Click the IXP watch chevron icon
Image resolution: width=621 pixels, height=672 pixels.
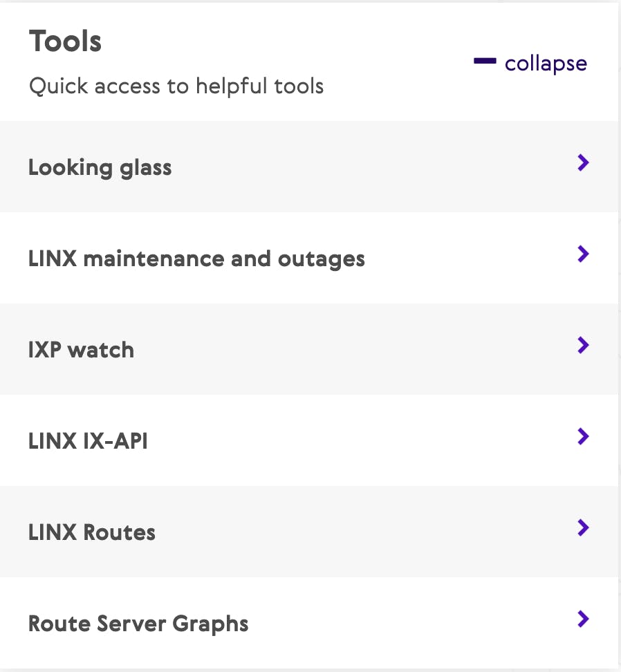click(583, 345)
